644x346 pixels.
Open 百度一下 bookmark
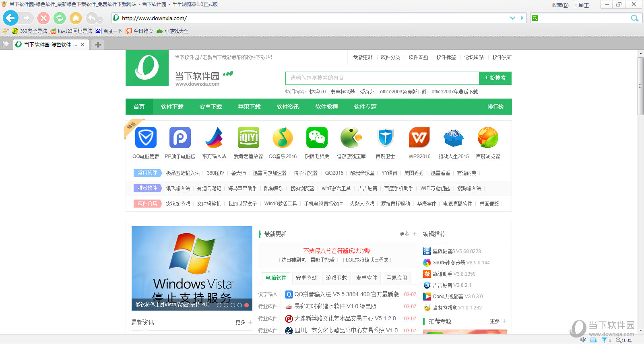coord(109,31)
